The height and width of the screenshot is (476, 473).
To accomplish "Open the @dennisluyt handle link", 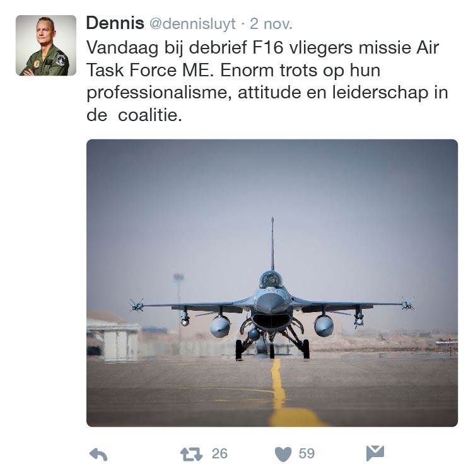I will click(x=192, y=24).
